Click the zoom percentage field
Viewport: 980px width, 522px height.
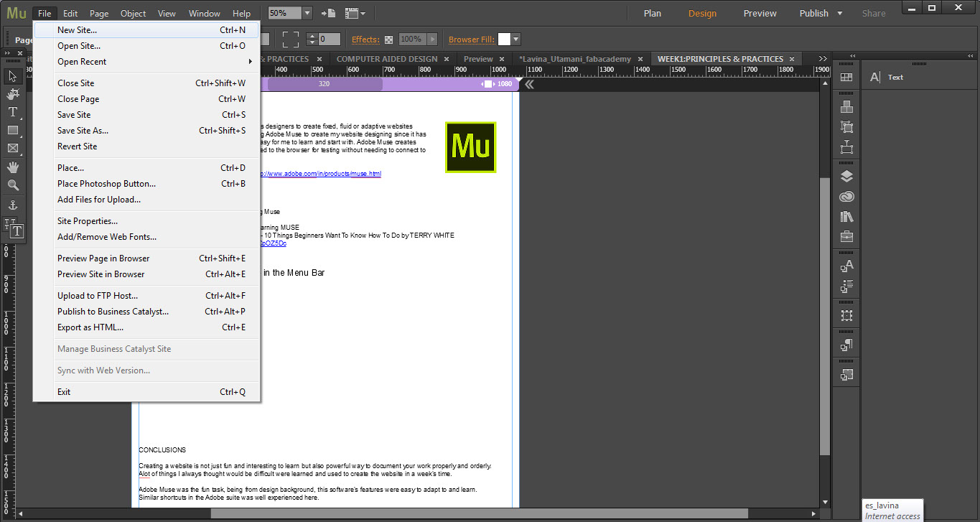284,13
